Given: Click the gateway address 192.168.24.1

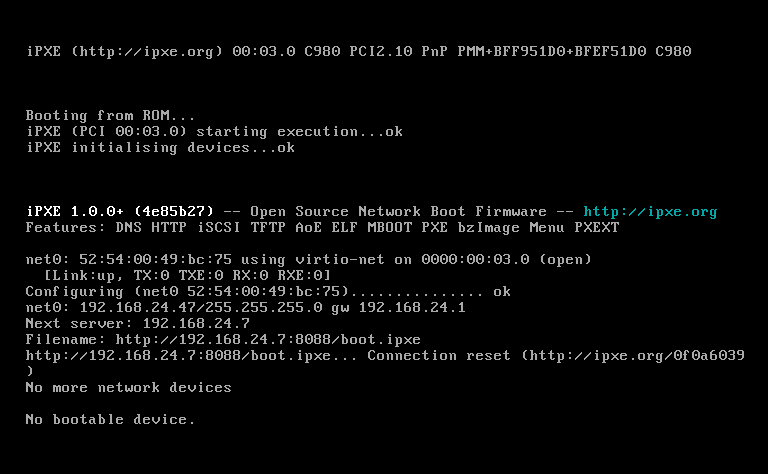Looking at the screenshot, I should (x=412, y=308).
